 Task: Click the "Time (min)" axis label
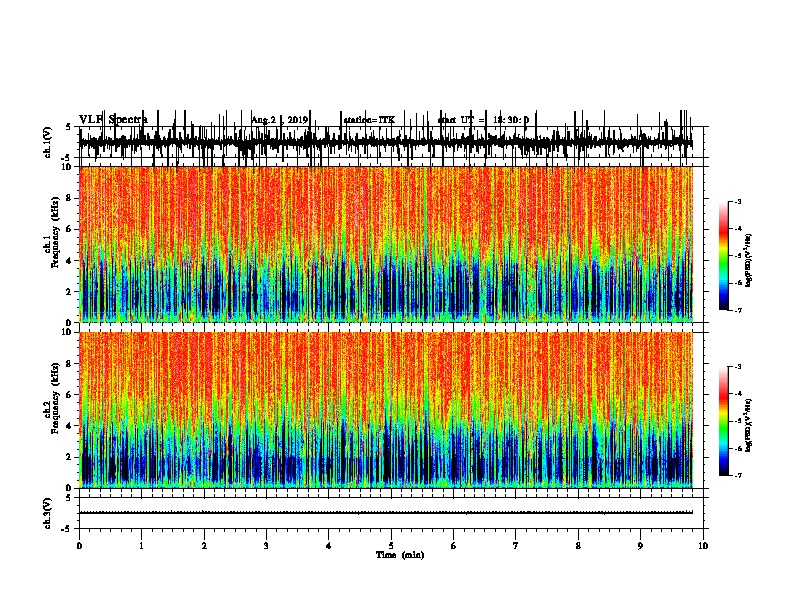point(400,555)
